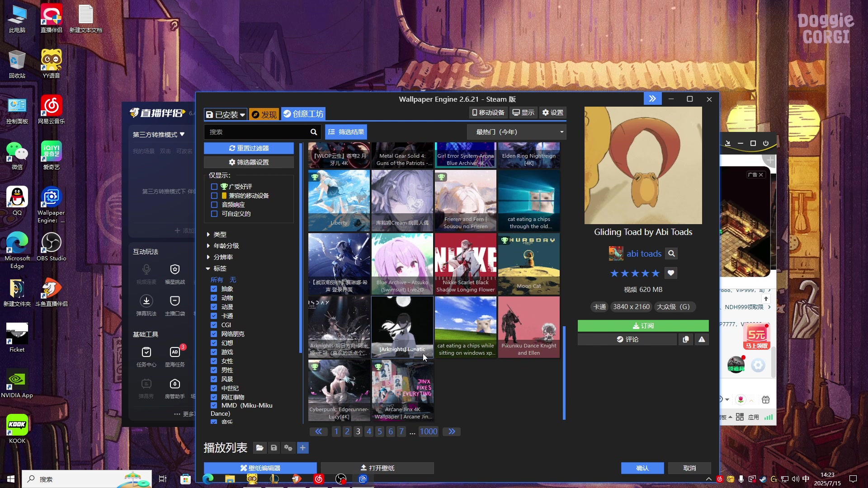Open File Explorer from the taskbar
The width and height of the screenshot is (868, 488).
(230, 479)
